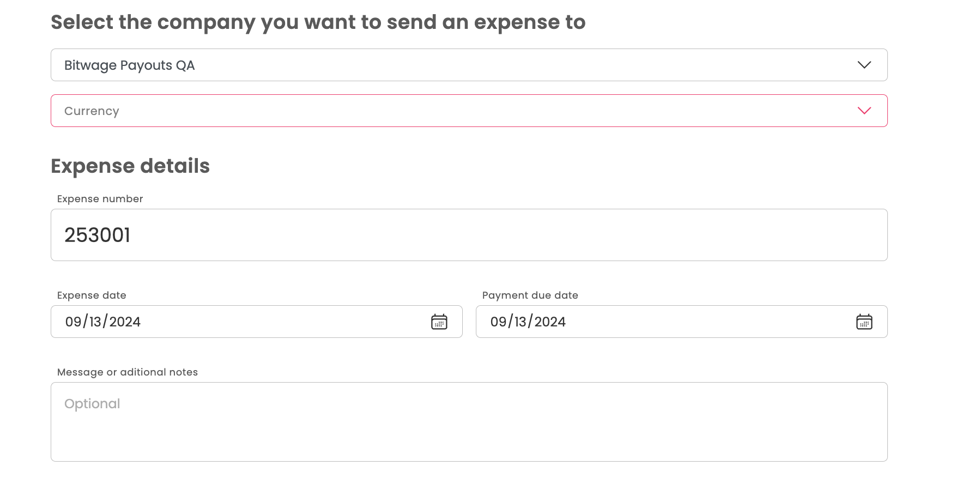Select the day segment of Payment due date
The width and height of the screenshot is (980, 484).
pyautogui.click(x=521, y=322)
